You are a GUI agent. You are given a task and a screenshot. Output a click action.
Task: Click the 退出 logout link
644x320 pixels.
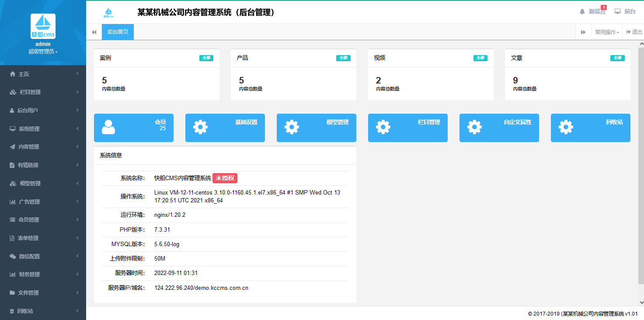coord(634,32)
